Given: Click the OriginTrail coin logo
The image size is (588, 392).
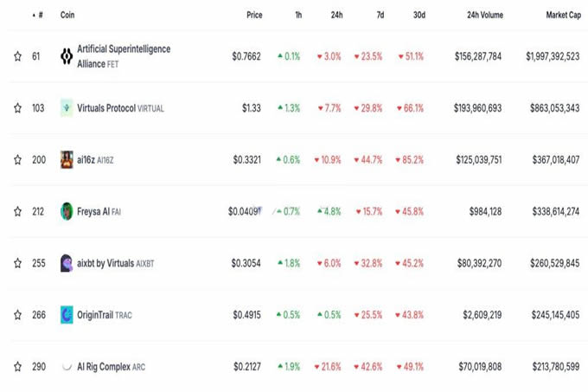Looking at the screenshot, I should 67,315.
